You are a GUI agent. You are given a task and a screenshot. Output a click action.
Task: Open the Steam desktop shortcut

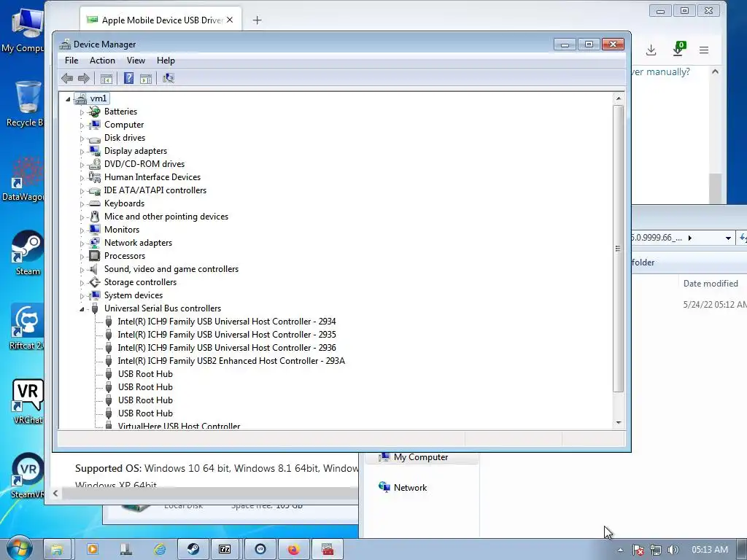[27, 253]
